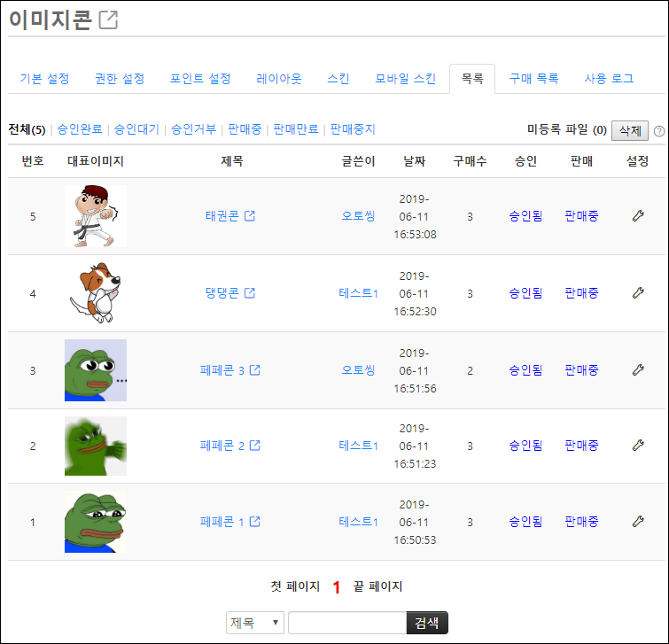
Task: Open the 모바일 스킨 tab
Action: point(405,79)
